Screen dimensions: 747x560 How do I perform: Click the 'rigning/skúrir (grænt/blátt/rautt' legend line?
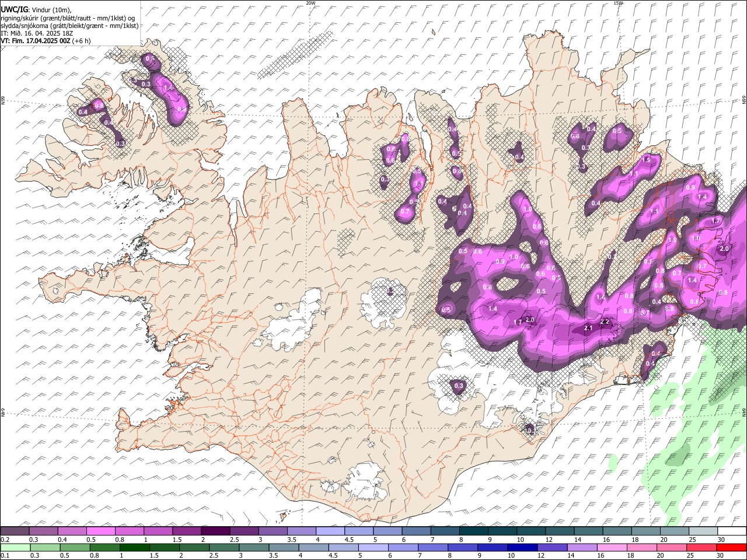[x=68, y=17]
